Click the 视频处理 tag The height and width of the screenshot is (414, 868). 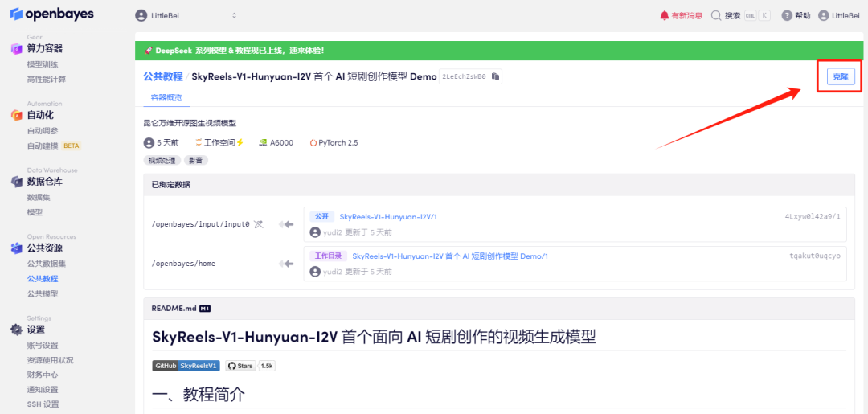click(162, 160)
